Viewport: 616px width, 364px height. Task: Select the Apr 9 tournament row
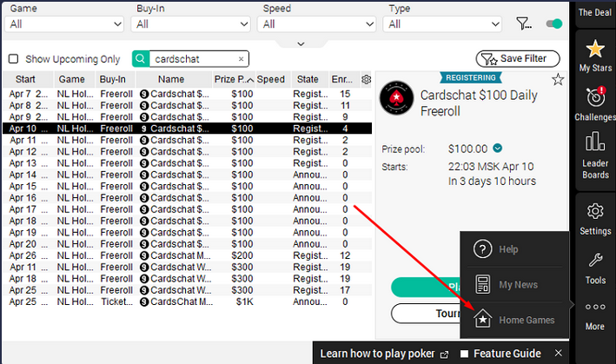click(187, 117)
